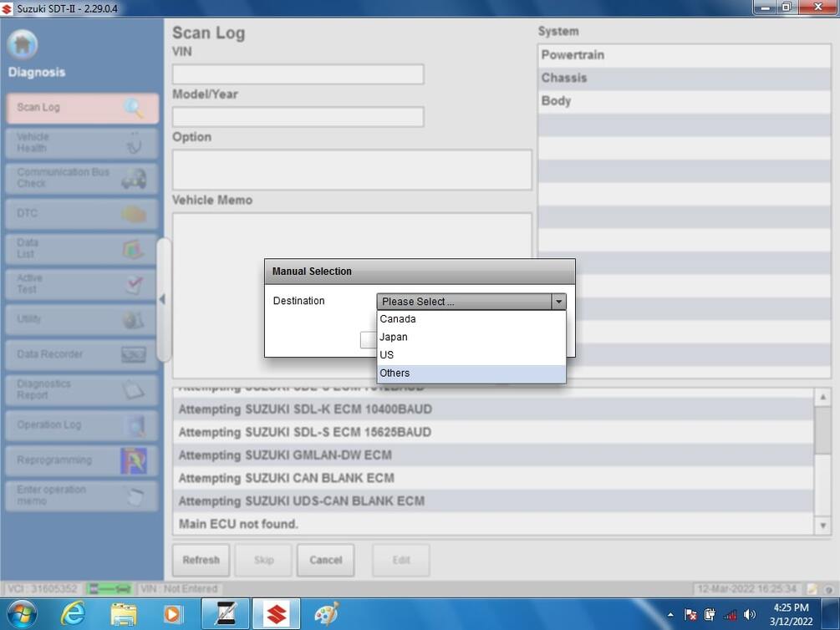The width and height of the screenshot is (840, 630).
Task: Click the Data List chart icon
Action: (x=134, y=249)
